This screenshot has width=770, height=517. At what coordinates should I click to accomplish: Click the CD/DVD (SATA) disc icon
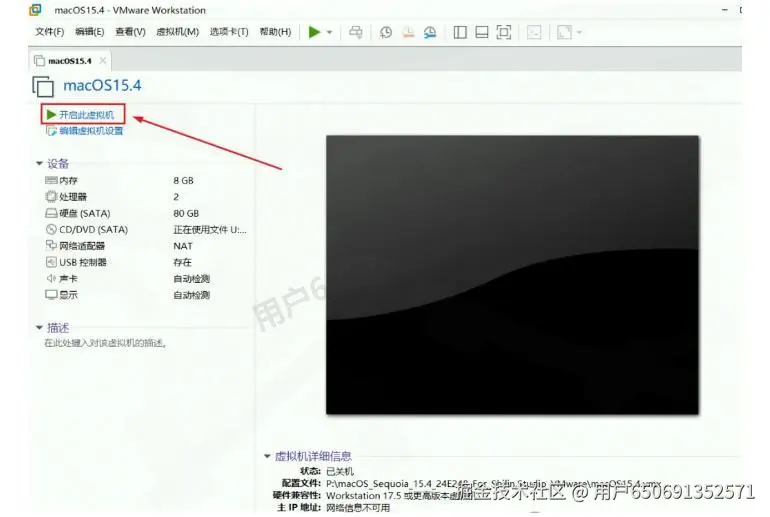click(x=51, y=229)
